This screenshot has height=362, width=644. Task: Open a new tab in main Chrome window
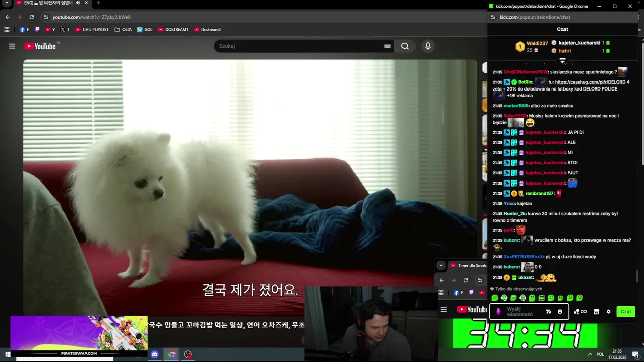click(x=98, y=3)
